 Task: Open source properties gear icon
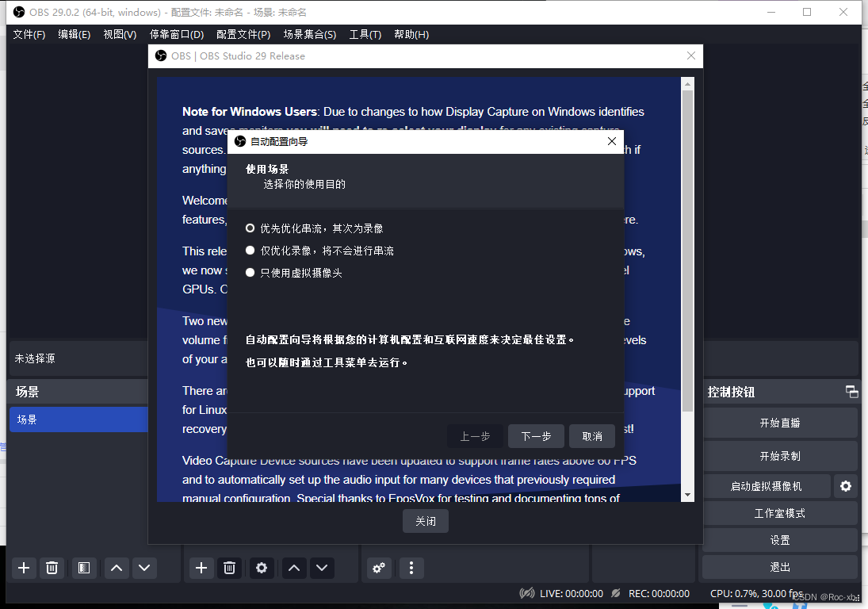point(262,568)
